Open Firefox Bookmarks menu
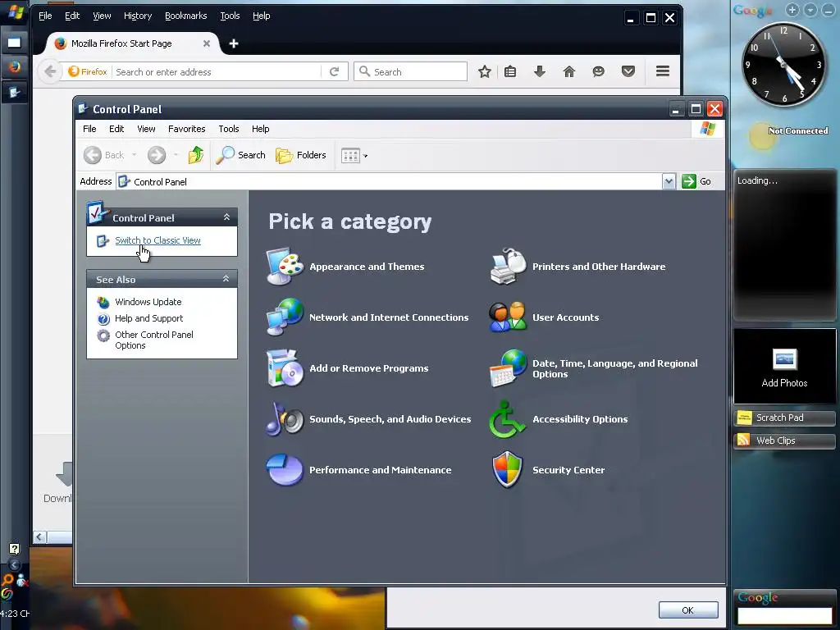Image resolution: width=840 pixels, height=630 pixels. (x=186, y=16)
